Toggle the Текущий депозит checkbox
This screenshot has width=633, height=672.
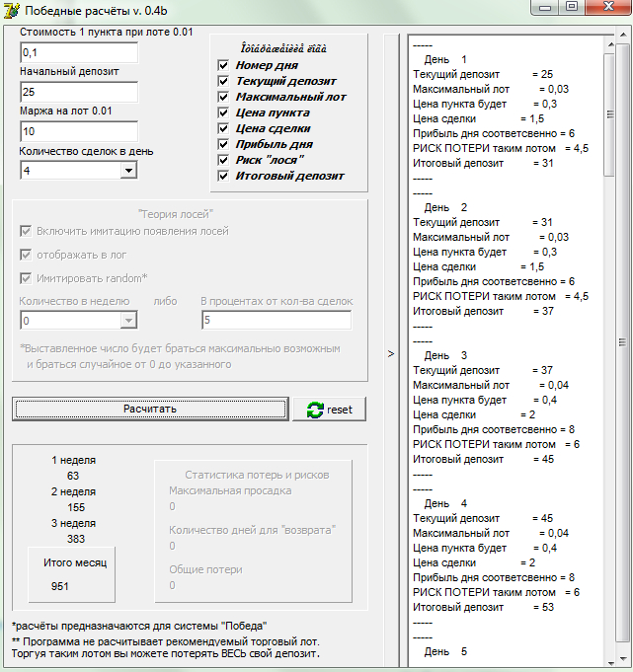(x=223, y=82)
